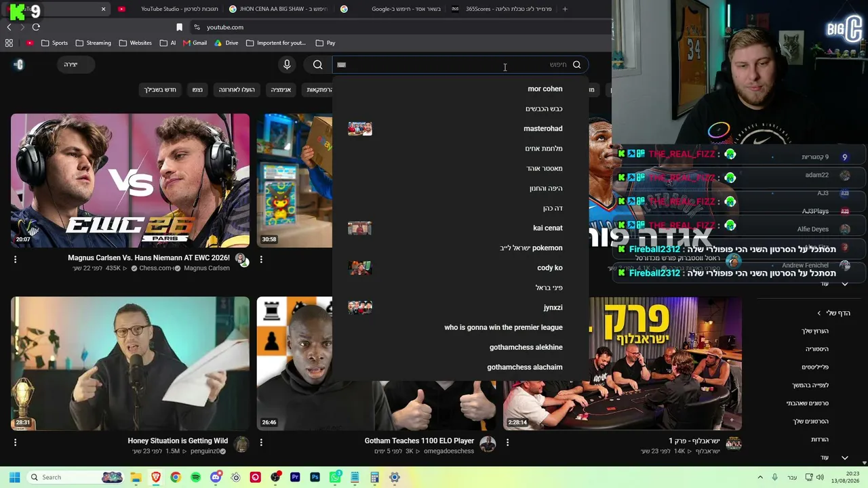
Task: Open 'היסטוריה' in the sidebar
Action: [x=817, y=349]
